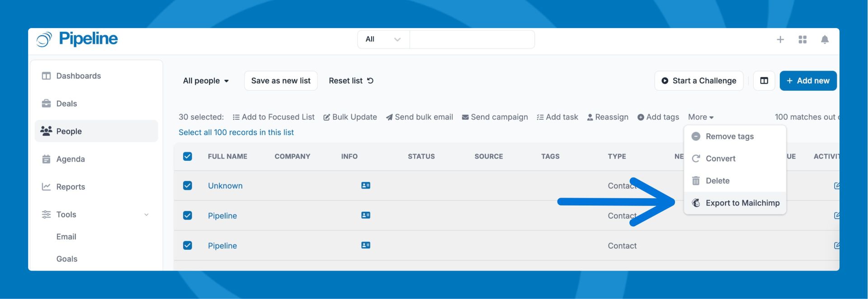Click Select all 100 records link
This screenshot has width=868, height=299.
[x=236, y=132]
